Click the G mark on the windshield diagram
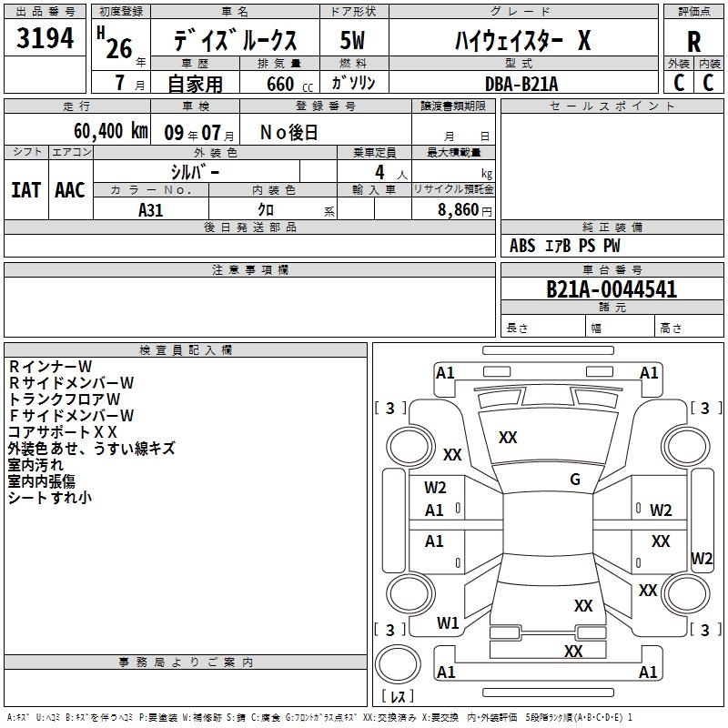This screenshot has height=728, width=728. coord(574,480)
